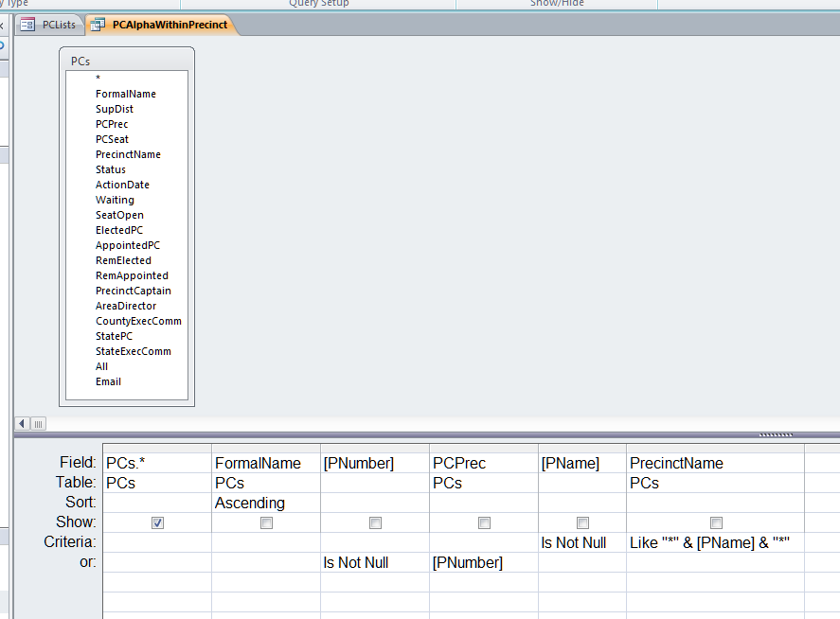
Task: Select ElectedPC in the PCs field list
Action: coord(119,230)
